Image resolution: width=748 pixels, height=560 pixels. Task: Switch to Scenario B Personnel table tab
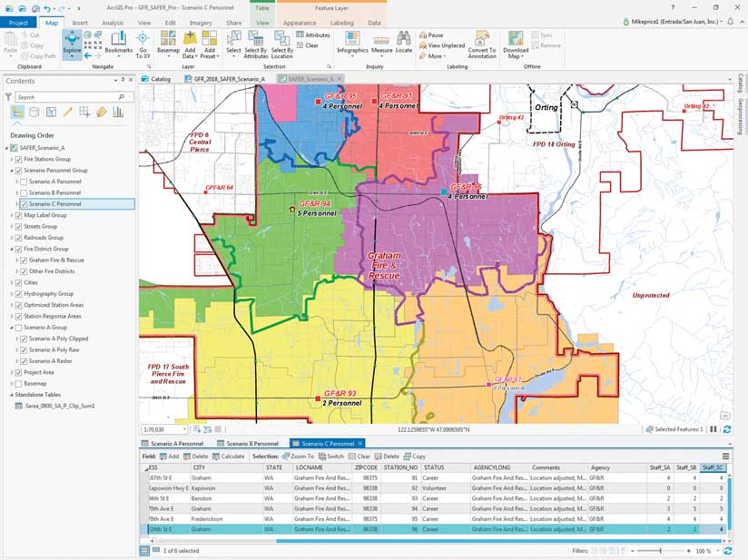(x=248, y=444)
